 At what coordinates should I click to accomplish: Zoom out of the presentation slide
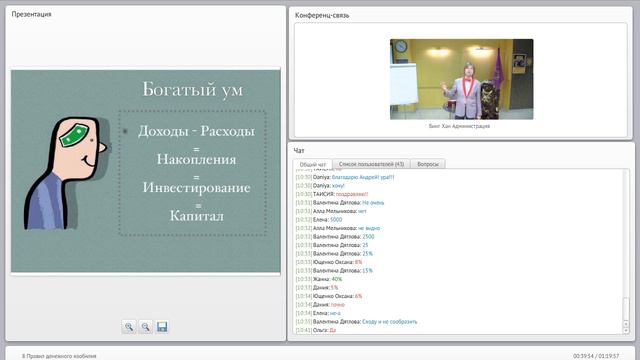coord(145,327)
